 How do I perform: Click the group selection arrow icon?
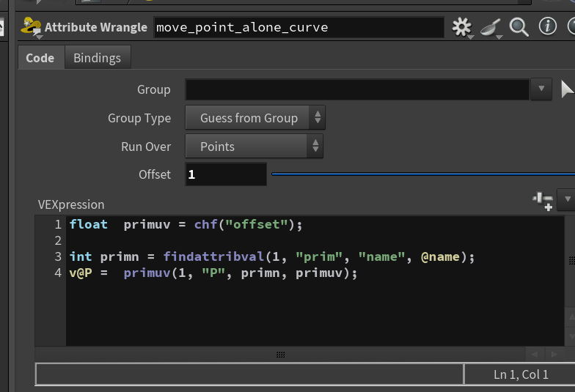(568, 89)
